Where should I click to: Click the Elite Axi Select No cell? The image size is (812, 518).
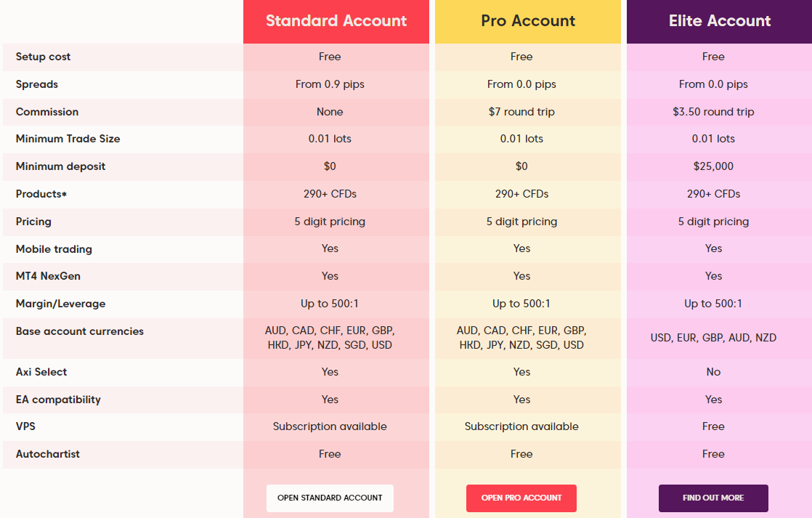tap(713, 372)
